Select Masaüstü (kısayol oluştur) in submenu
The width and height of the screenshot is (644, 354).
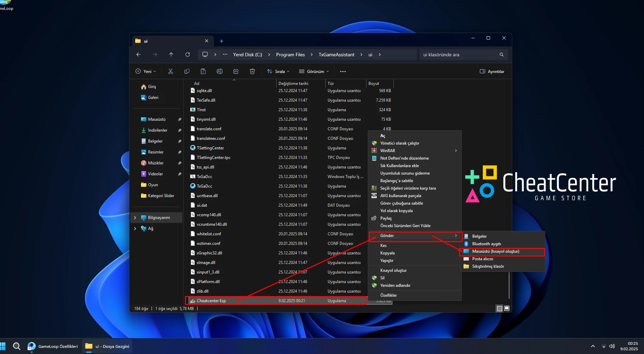(496, 251)
